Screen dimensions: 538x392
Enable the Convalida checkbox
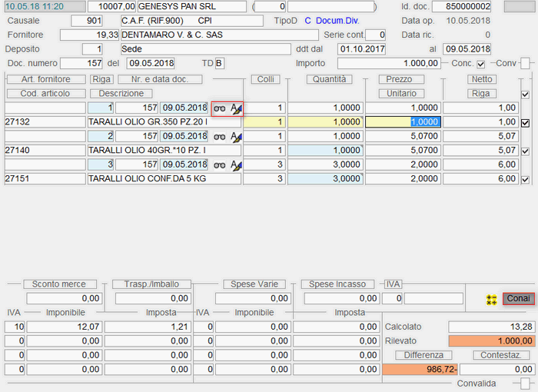coord(525,383)
